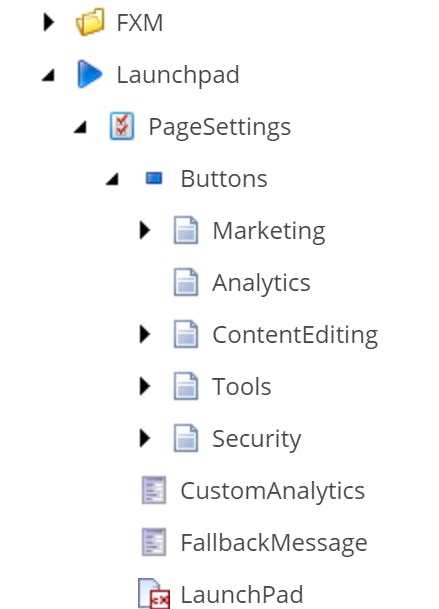439x609 pixels.
Task: Expand the Marketing node
Action: pyautogui.click(x=145, y=230)
